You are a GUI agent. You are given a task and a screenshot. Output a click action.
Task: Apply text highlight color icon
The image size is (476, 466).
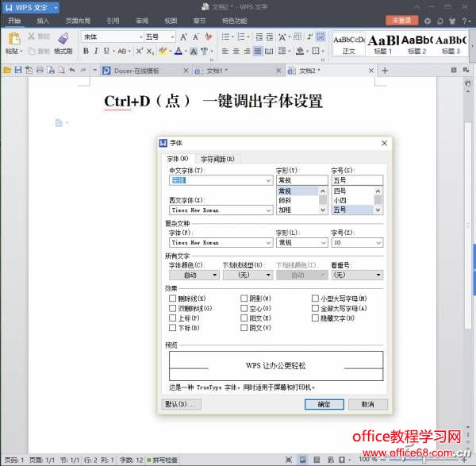pyautogui.click(x=163, y=51)
